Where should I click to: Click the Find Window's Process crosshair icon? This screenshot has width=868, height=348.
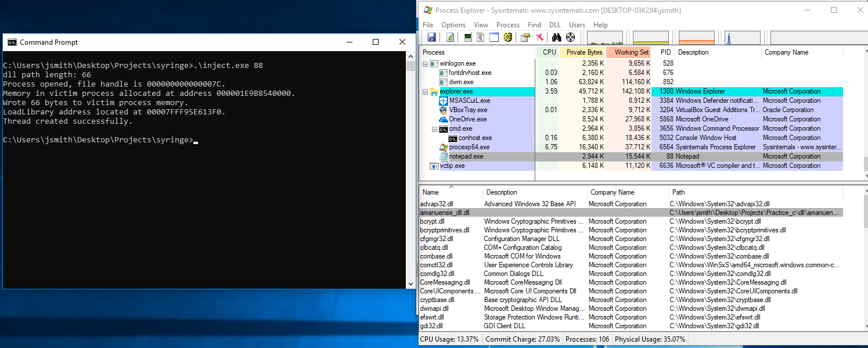click(570, 37)
